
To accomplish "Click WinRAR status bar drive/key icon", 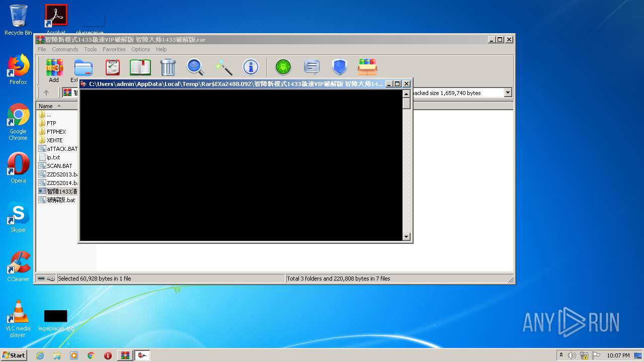I will tap(46, 279).
